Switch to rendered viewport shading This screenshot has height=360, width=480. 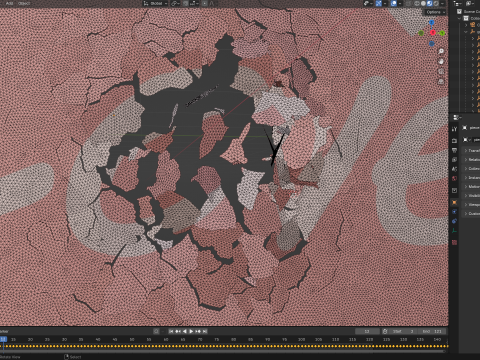click(436, 3)
